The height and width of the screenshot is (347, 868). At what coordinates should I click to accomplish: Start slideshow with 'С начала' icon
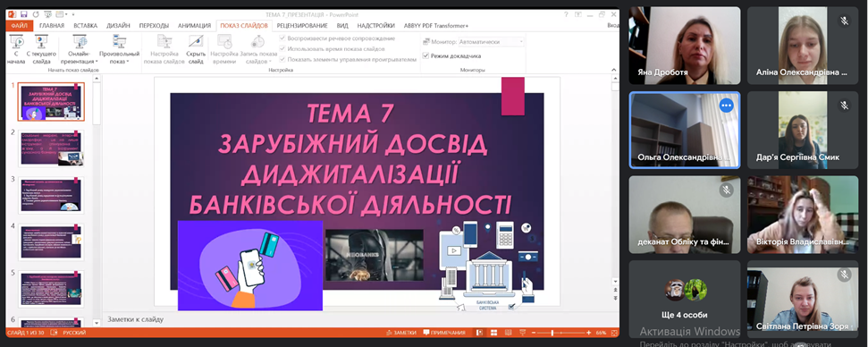click(x=17, y=41)
